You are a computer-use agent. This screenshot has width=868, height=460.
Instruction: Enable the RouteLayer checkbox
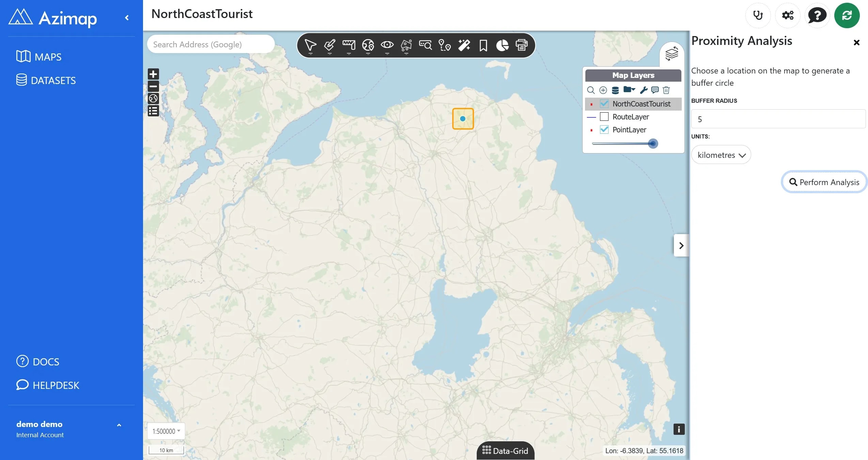point(604,116)
